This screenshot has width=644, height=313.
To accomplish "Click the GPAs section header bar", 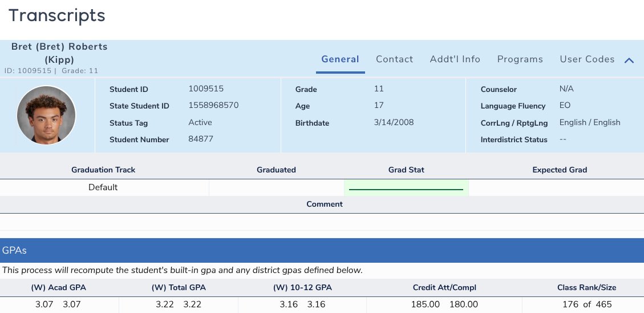I will coord(322,250).
